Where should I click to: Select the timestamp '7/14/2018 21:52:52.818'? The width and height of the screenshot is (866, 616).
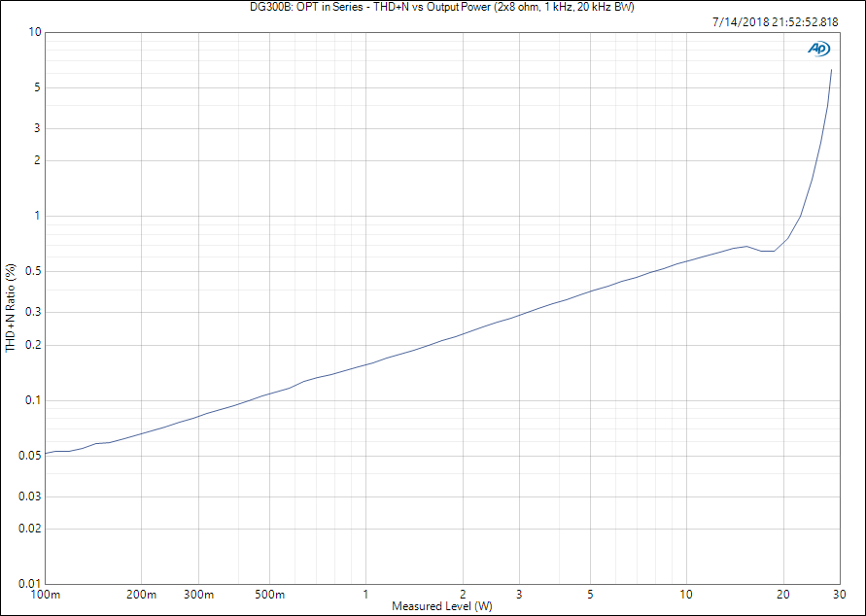pos(776,22)
